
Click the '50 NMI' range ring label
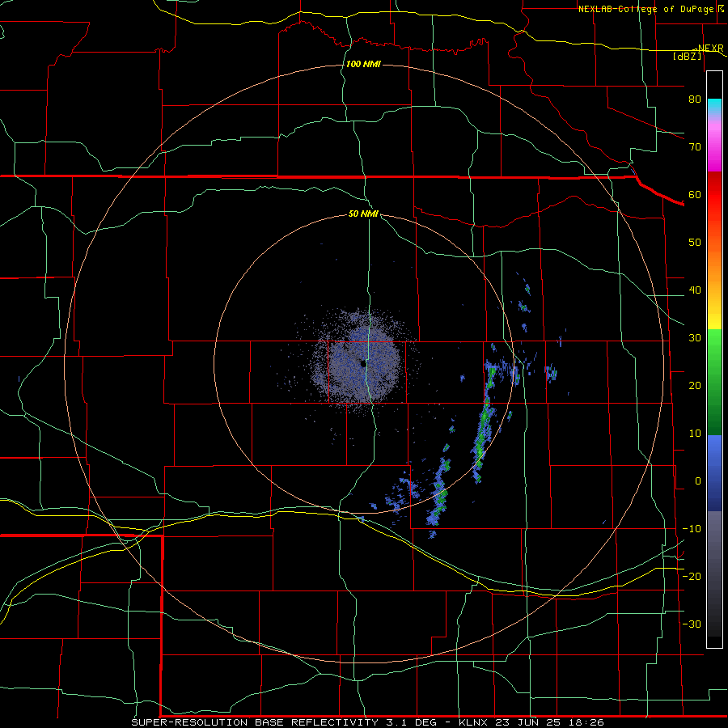click(363, 214)
